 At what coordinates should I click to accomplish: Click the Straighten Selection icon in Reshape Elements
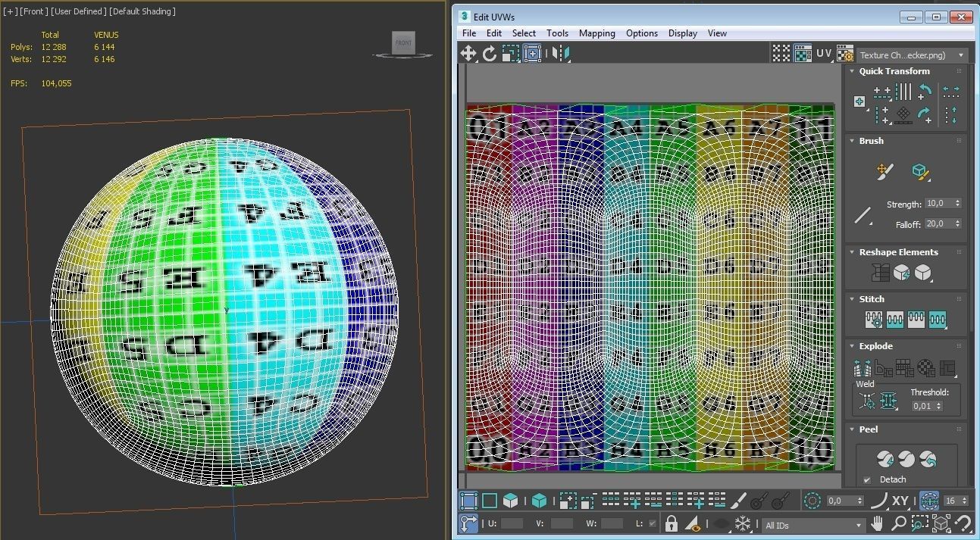coord(880,273)
